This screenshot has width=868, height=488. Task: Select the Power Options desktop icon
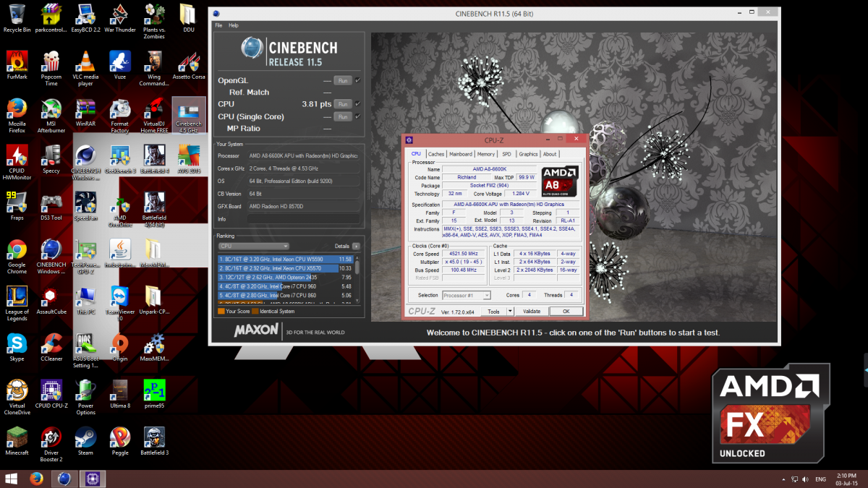85,398
